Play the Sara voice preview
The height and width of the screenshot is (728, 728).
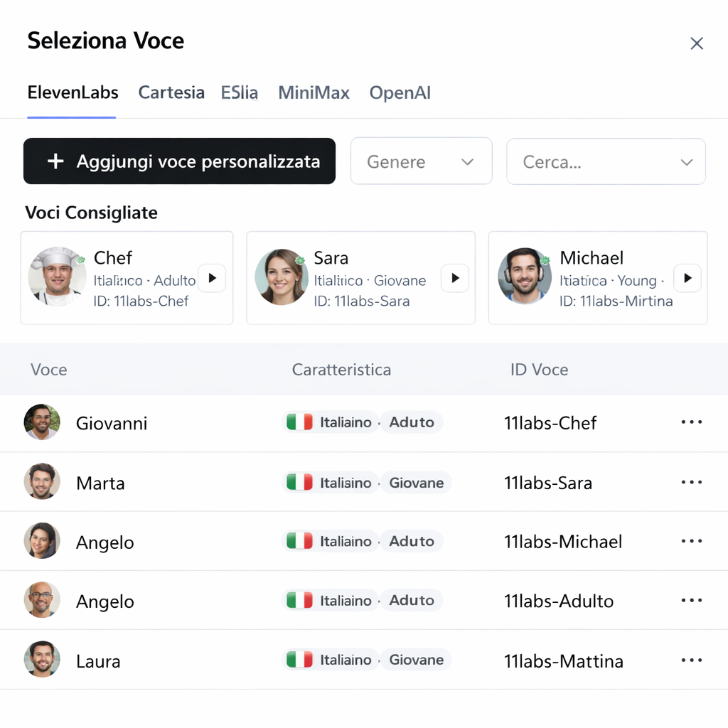pyautogui.click(x=454, y=278)
